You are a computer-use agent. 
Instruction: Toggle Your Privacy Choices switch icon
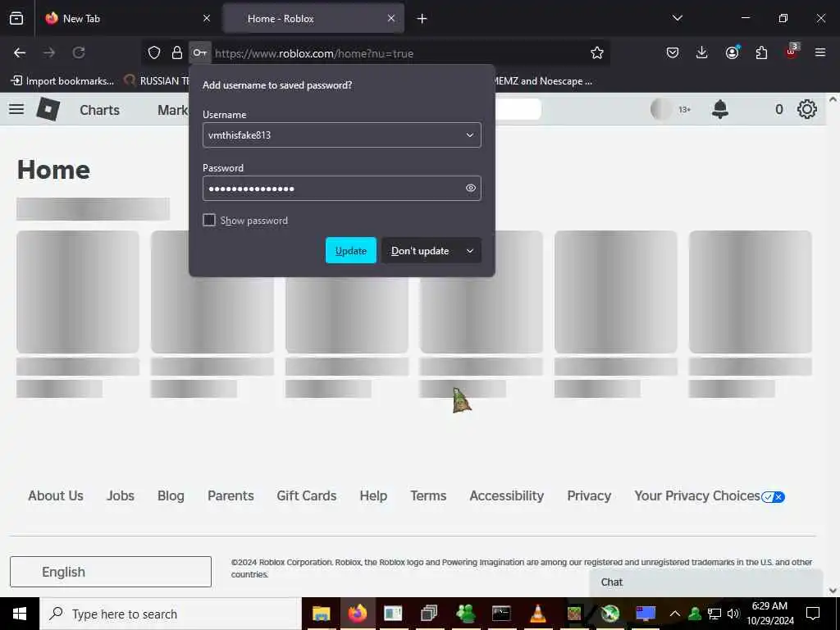[x=773, y=497]
